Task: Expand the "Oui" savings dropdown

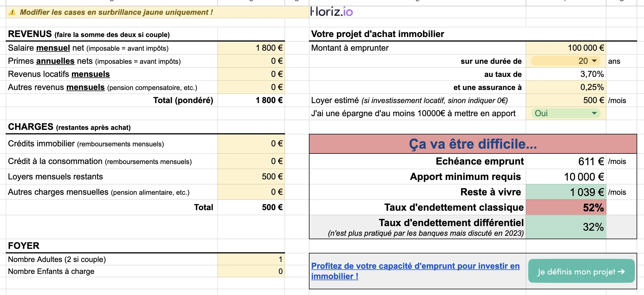Action: pyautogui.click(x=594, y=113)
